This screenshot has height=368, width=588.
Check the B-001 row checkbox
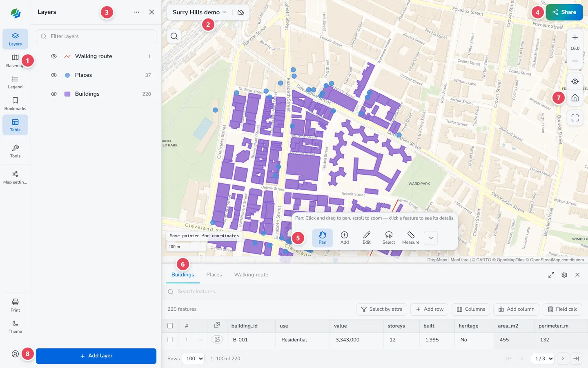coord(170,340)
